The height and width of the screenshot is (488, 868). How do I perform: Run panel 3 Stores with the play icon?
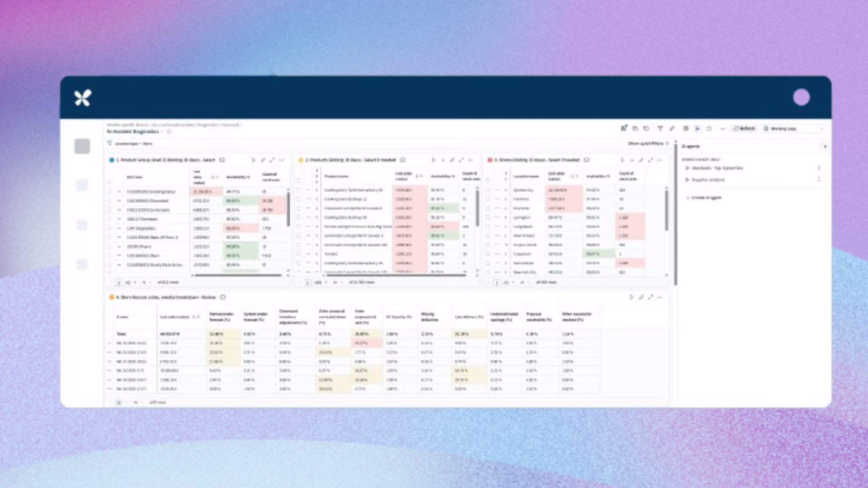click(622, 160)
